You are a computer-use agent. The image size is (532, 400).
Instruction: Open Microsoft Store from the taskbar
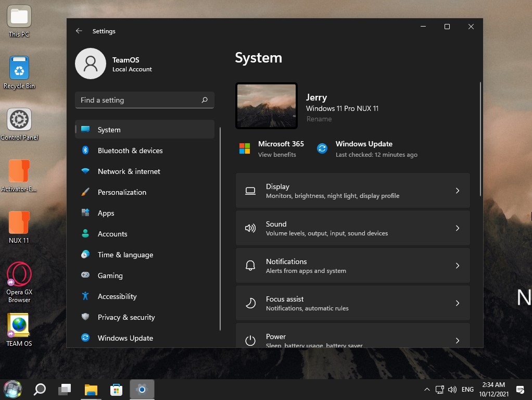116,390
